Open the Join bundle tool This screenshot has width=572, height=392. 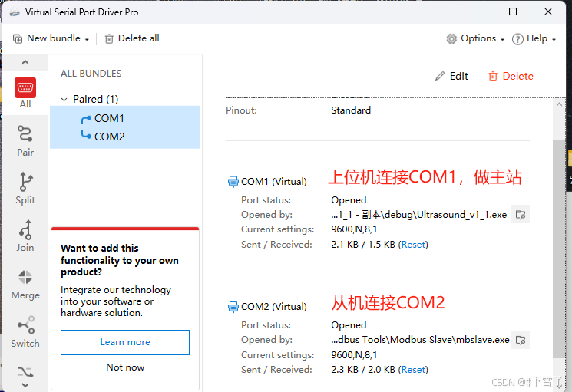[25, 236]
